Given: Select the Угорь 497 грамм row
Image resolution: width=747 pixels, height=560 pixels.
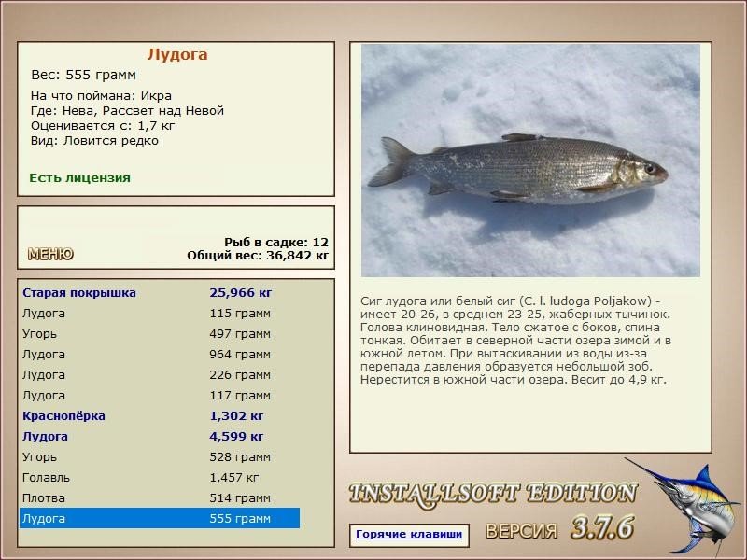Looking at the screenshot, I should [160, 334].
